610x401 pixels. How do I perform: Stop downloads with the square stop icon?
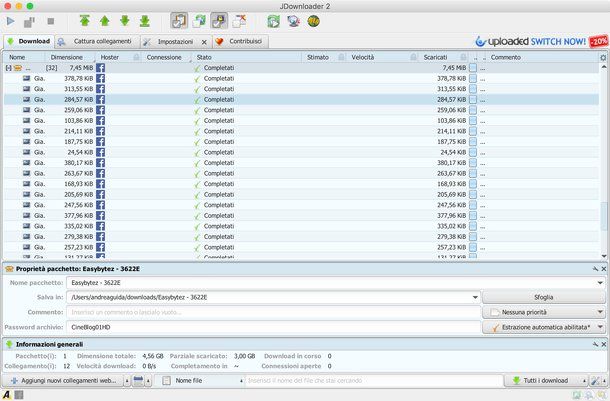pos(51,21)
